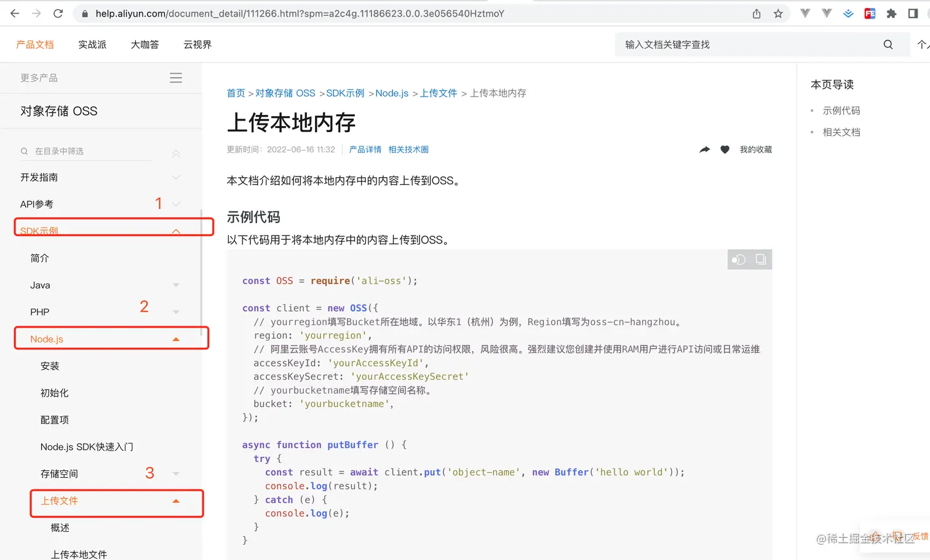Click the site lock icon in address bar
930x560 pixels.
tap(85, 14)
